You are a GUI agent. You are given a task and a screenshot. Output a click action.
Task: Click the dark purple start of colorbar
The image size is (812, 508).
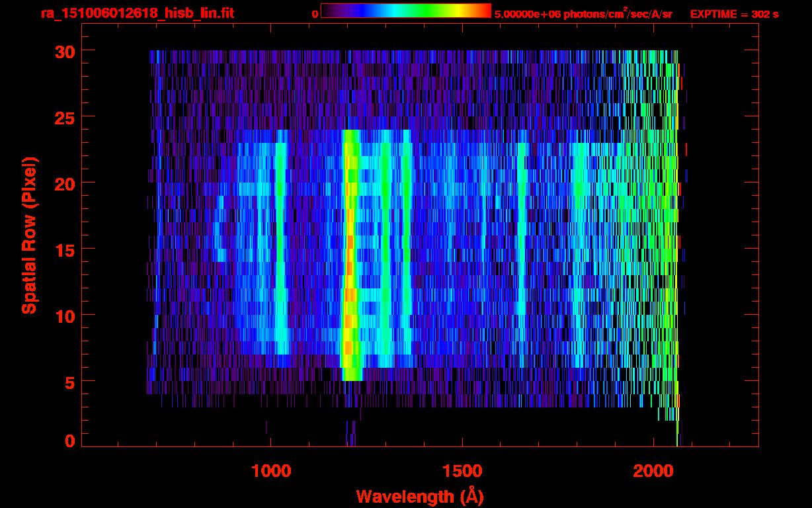click(325, 11)
